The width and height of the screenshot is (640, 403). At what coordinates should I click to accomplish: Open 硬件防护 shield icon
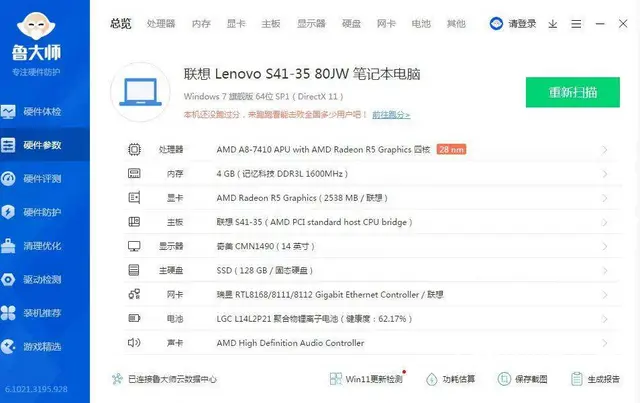tap(8, 212)
